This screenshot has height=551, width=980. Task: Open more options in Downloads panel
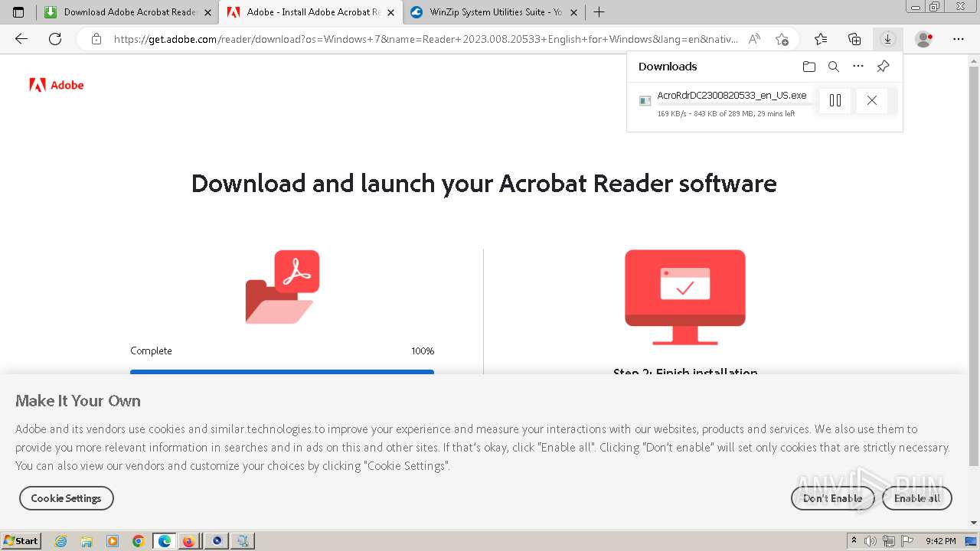click(x=858, y=67)
